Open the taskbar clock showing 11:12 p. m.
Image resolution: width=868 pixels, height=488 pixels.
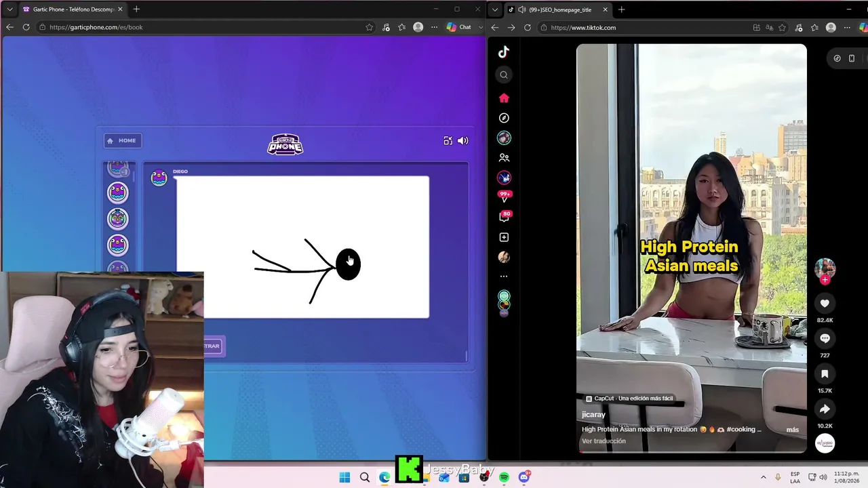coord(848,477)
